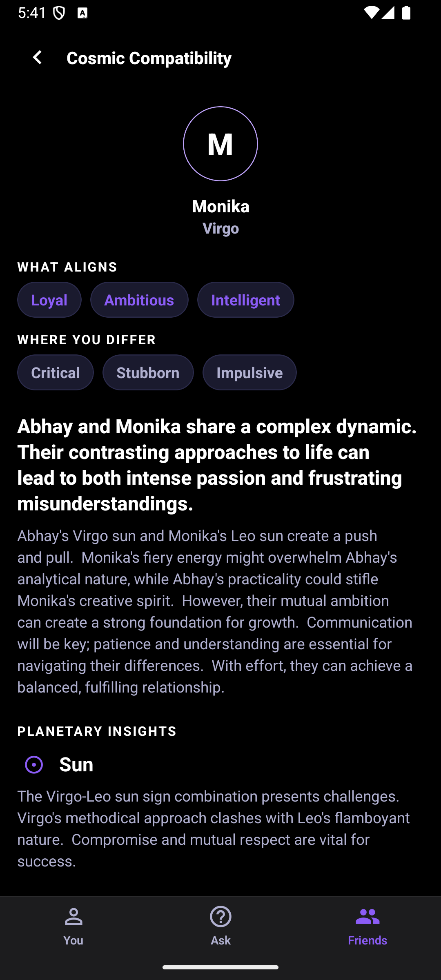Select the Loyal trait chip
This screenshot has height=980, width=441.
(49, 300)
